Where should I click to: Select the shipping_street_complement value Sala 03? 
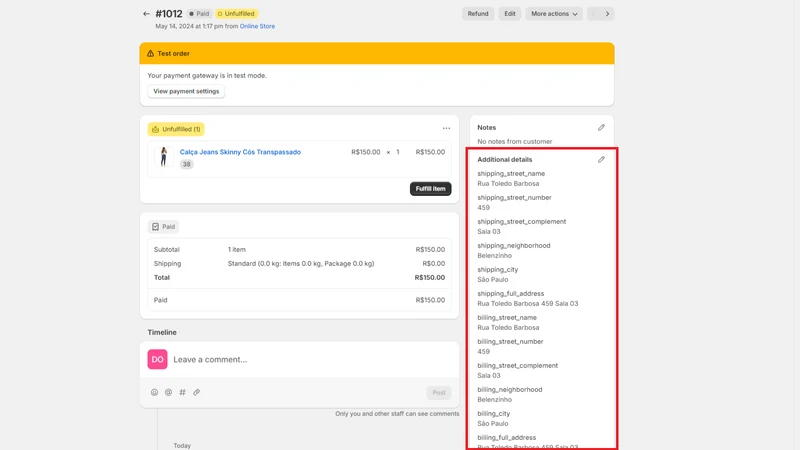pos(489,232)
